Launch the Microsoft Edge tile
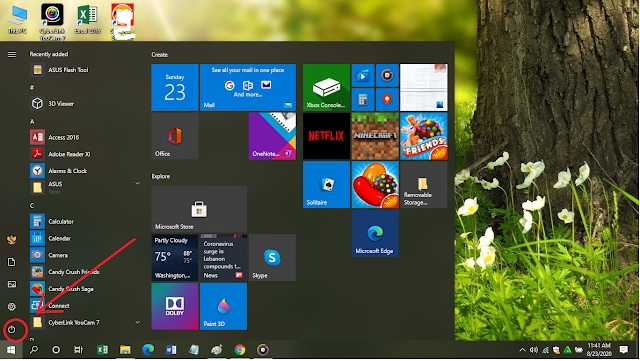The width and height of the screenshot is (640, 361). [x=375, y=233]
